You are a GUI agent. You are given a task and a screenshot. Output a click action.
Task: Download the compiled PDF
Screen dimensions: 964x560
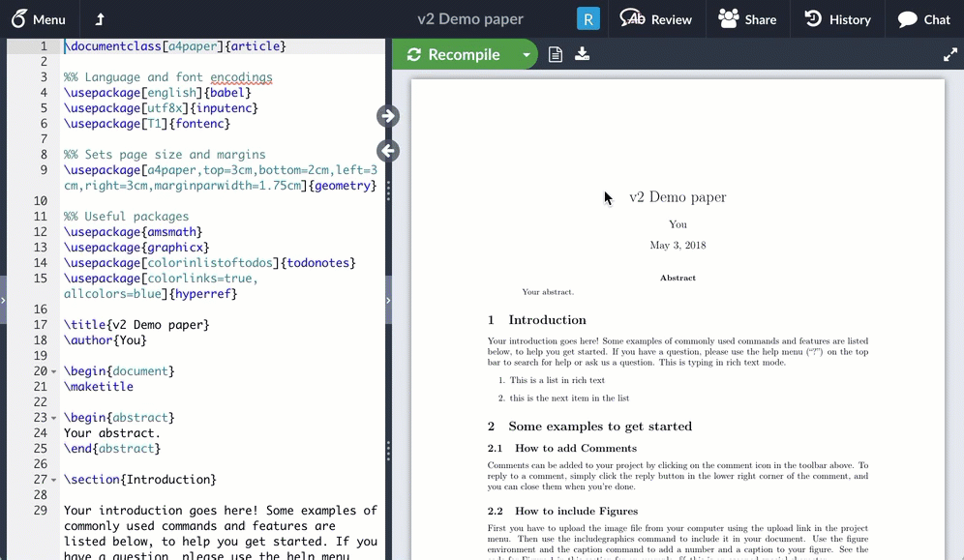582,55
